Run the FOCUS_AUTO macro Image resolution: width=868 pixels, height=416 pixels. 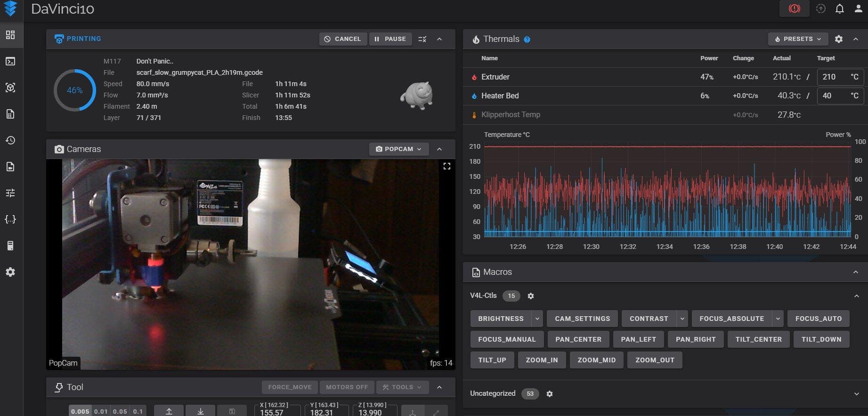[x=818, y=319]
